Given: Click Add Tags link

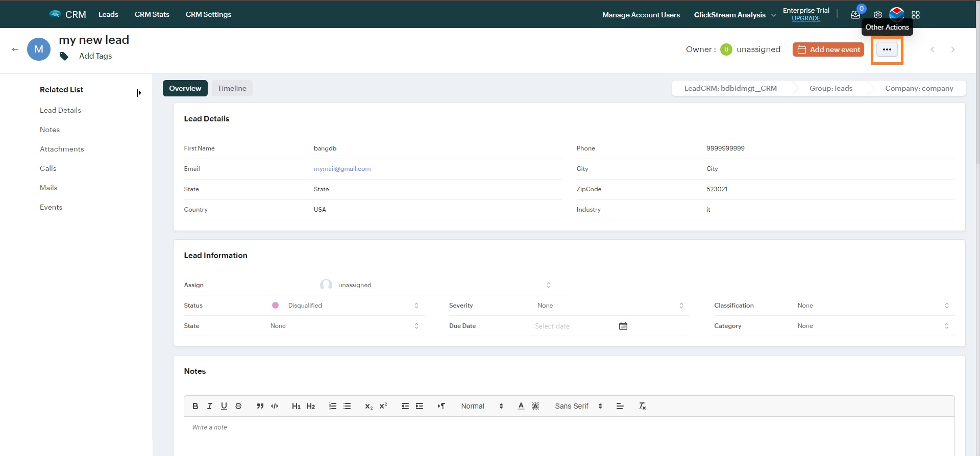Looking at the screenshot, I should point(95,56).
